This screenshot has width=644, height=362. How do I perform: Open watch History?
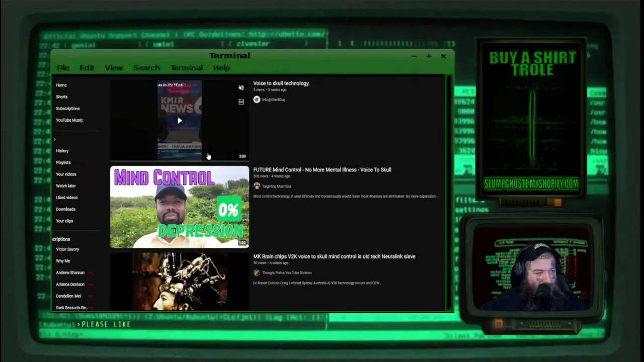point(62,151)
